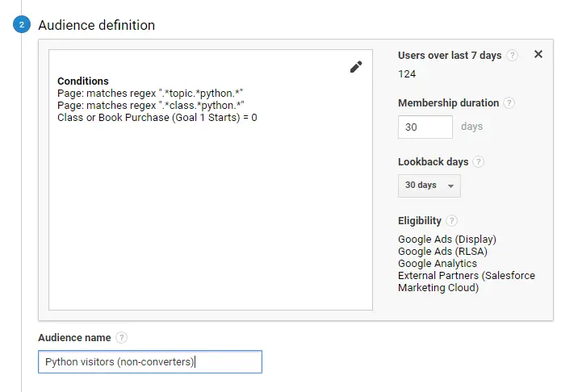Screen dimensions: 578x392
Task: Select Google Ads (Display) eligibility entry
Action: [x=447, y=239]
